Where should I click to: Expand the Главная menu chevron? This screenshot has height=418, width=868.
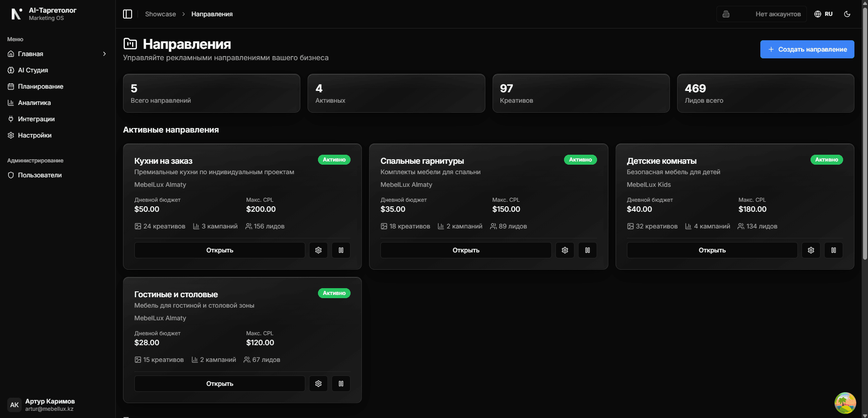[104, 54]
